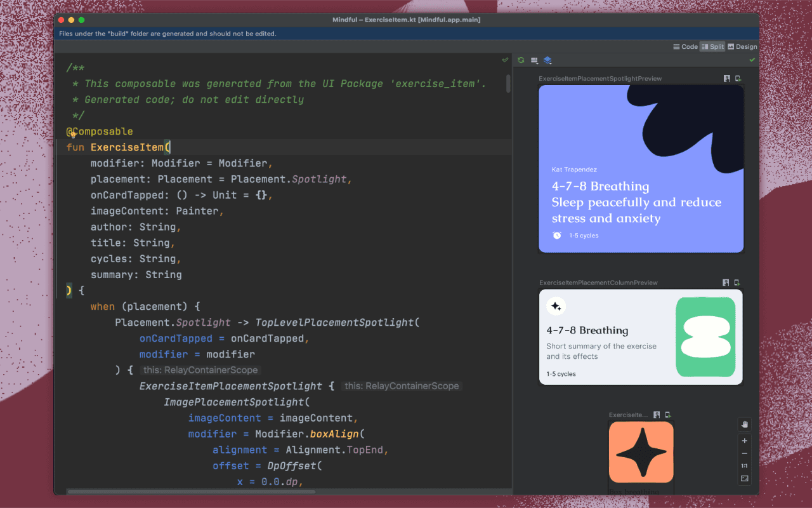Open the blue layers filter dropdown
The image size is (812, 508).
click(x=547, y=60)
